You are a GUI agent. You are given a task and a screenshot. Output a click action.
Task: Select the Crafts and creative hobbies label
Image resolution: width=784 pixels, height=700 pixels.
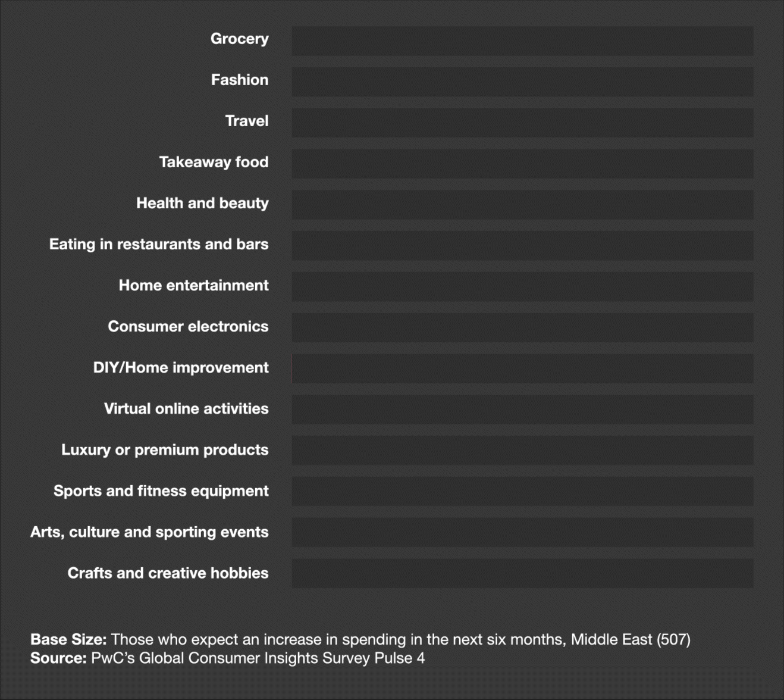(168, 573)
